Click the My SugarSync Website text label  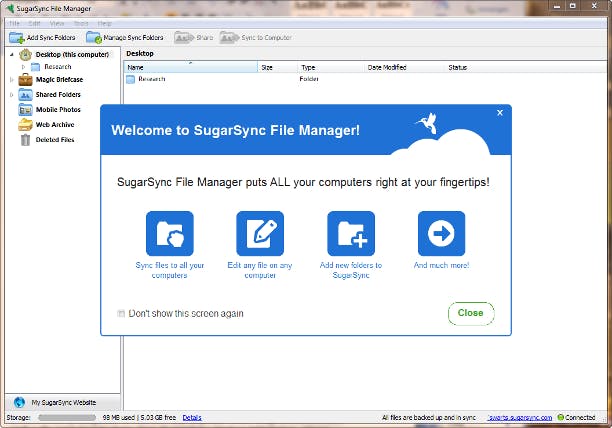64,402
